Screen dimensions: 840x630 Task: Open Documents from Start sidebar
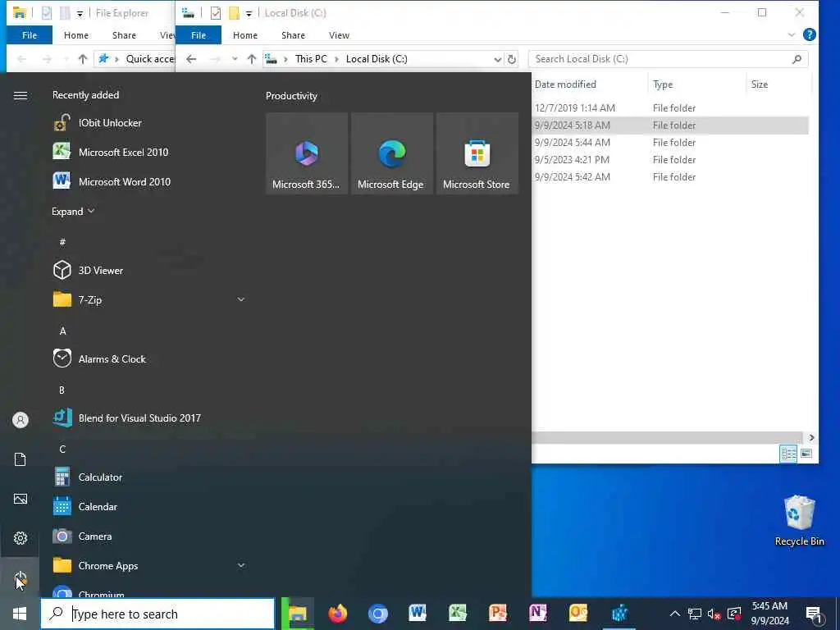[21, 459]
